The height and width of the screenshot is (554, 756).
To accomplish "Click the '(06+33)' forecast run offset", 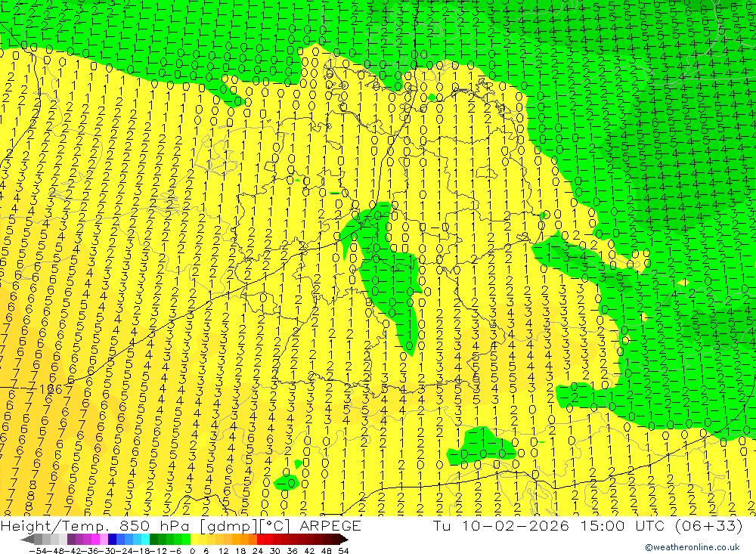I will [x=708, y=526].
